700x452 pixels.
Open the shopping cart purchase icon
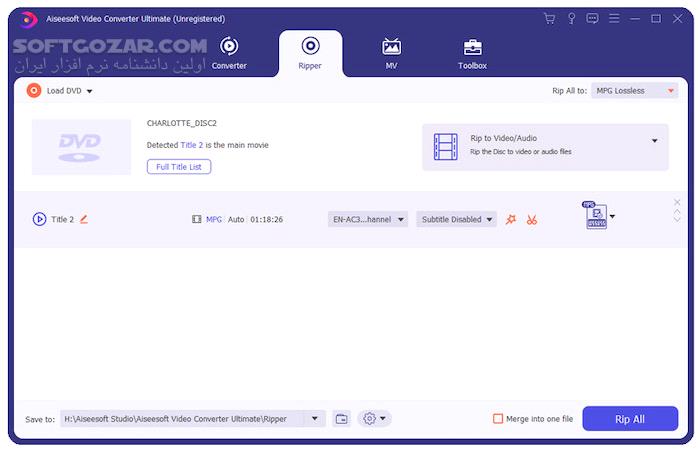point(549,19)
